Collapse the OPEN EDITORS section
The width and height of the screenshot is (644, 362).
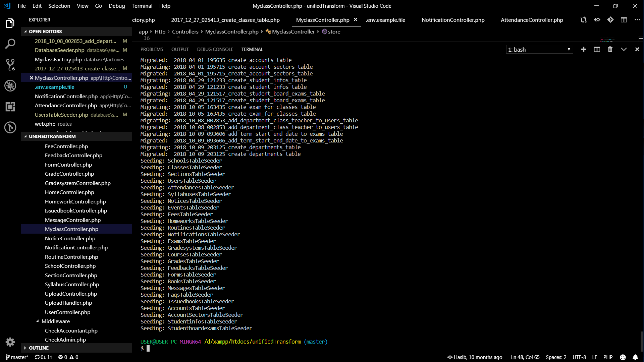[25, 31]
